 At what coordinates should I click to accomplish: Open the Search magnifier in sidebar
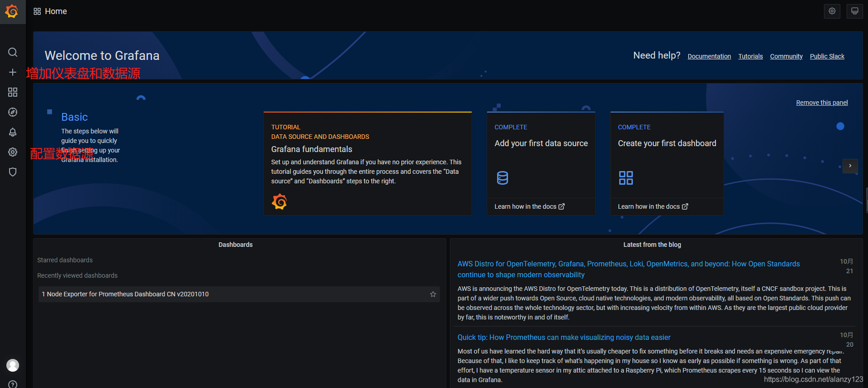click(13, 52)
